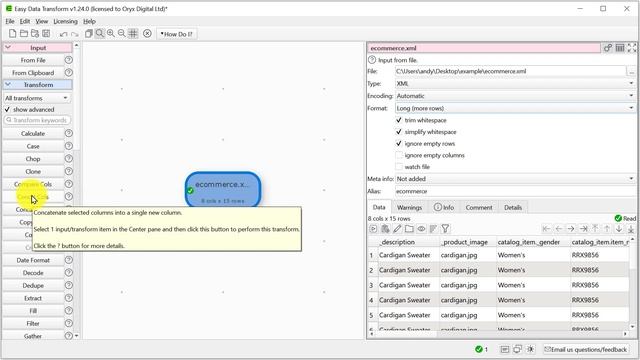Open the Meta info Not added dropdown
640x360 pixels.
coord(516,179)
